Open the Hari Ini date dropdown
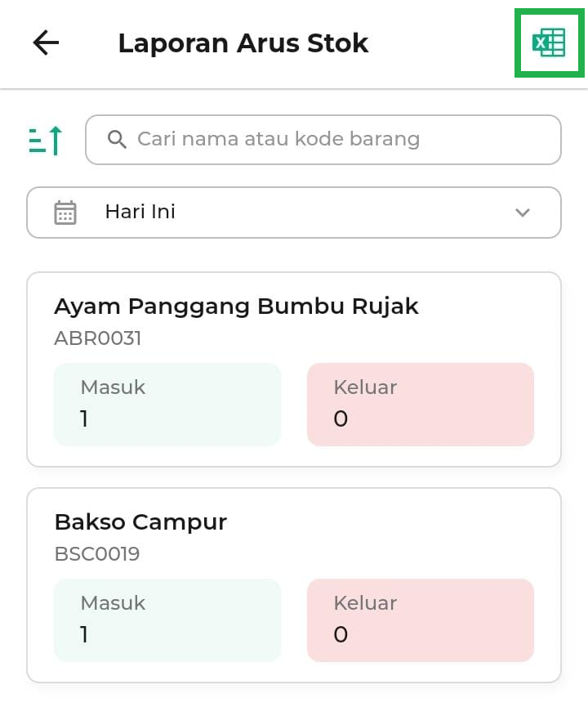This screenshot has width=588, height=716. (294, 213)
